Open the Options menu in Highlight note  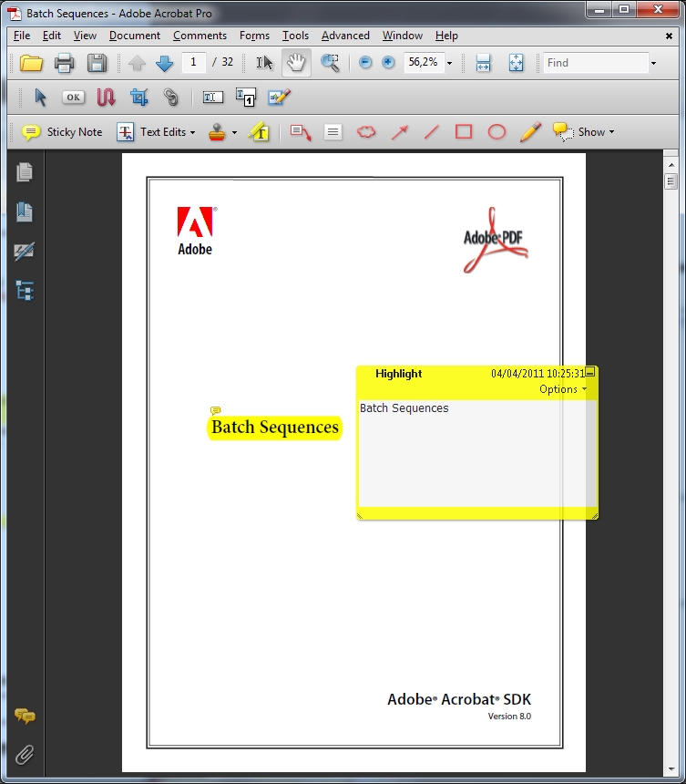point(563,389)
